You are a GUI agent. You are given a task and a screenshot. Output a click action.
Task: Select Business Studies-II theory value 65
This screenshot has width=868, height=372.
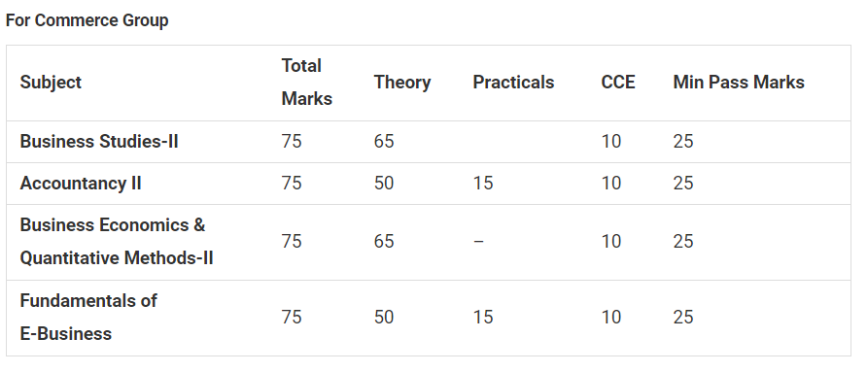click(384, 142)
